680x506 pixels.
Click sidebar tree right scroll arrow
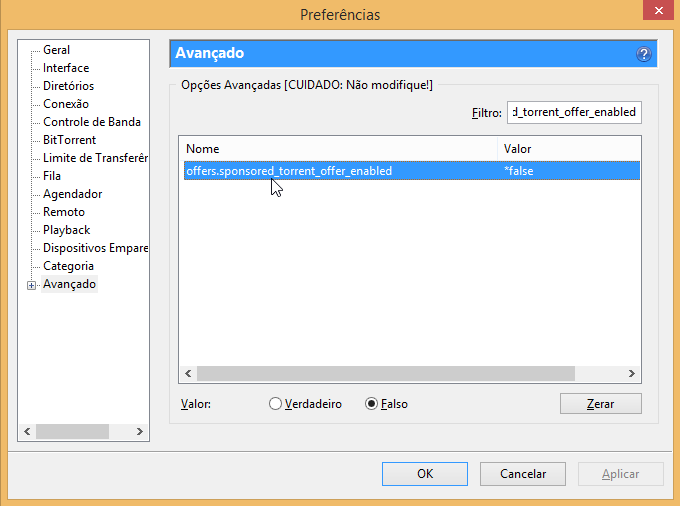point(140,431)
